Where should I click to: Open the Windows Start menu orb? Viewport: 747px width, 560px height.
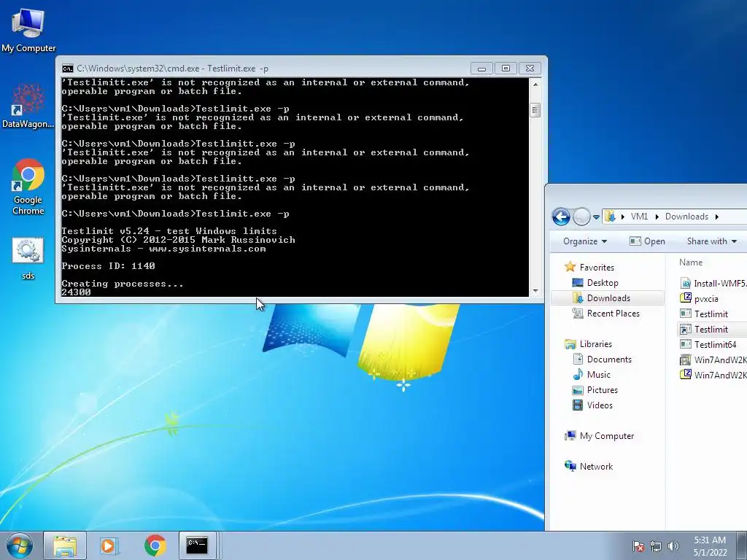click(x=20, y=545)
